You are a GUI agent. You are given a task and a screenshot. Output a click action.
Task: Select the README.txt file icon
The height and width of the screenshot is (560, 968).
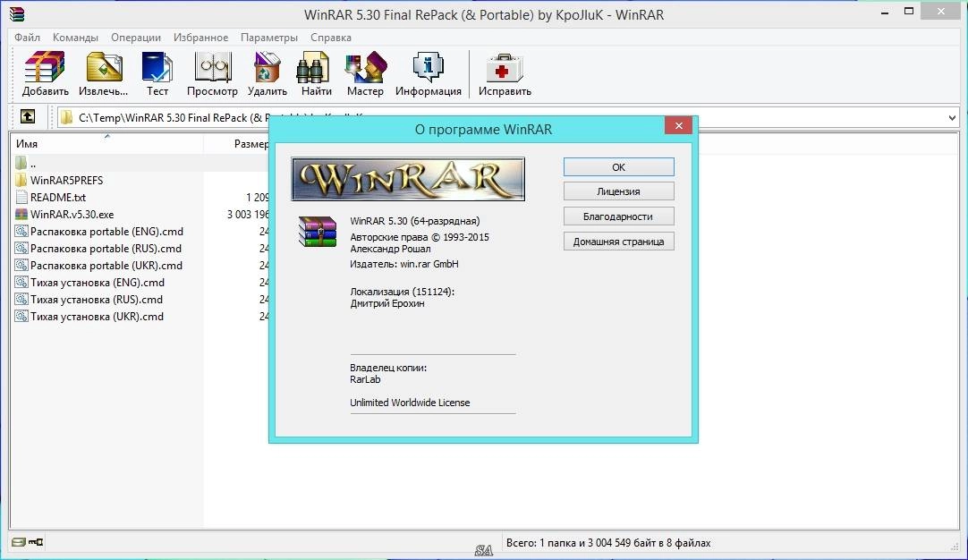(21, 197)
